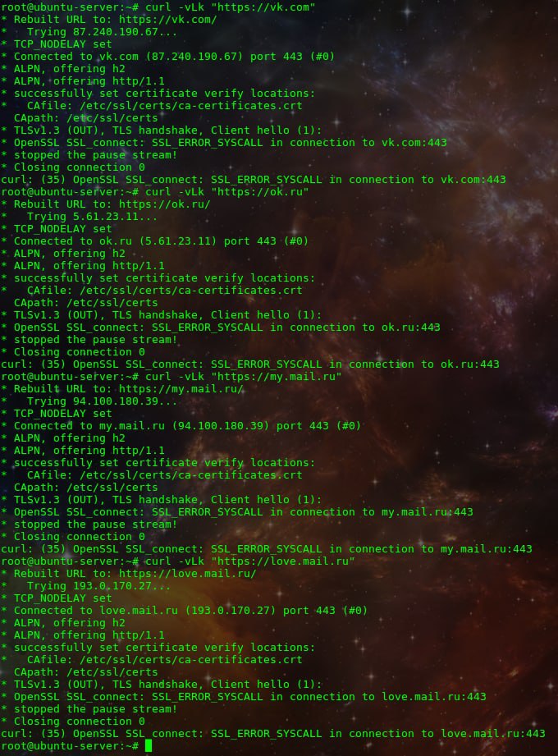Click the curl command for "https://my.mail.ru"
The image size is (558, 756).
pos(244,377)
